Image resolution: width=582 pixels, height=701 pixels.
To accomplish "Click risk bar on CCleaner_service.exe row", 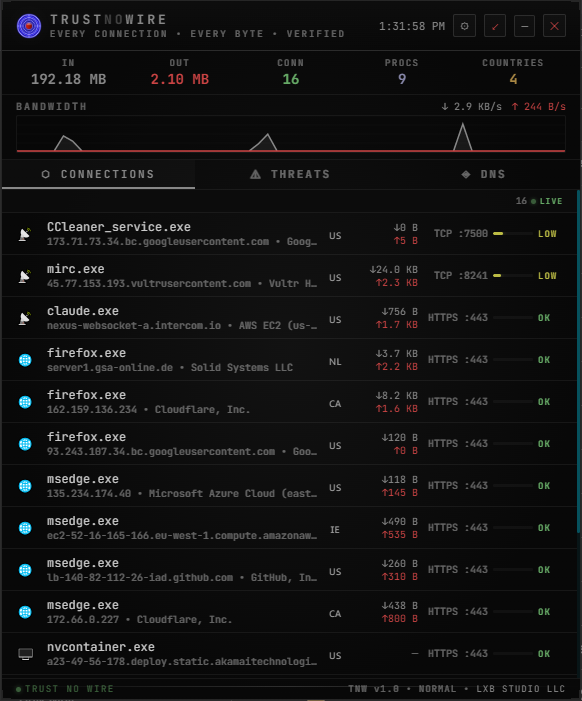I will click(513, 234).
